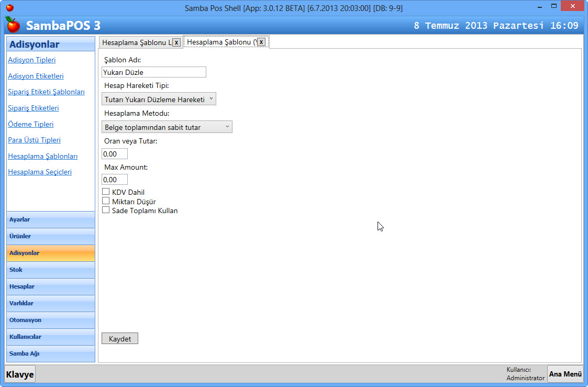Open the Adisyon Tipleri link
Viewport: 588px width, 387px height.
tap(32, 60)
